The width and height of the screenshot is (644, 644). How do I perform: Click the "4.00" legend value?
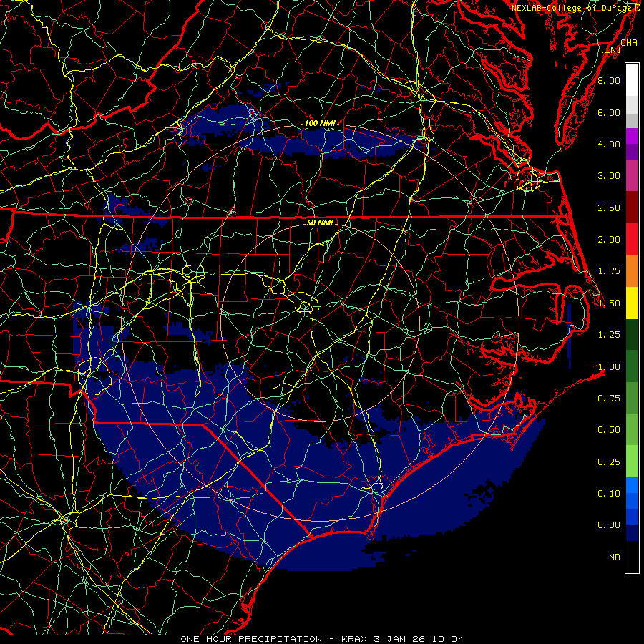(609, 144)
